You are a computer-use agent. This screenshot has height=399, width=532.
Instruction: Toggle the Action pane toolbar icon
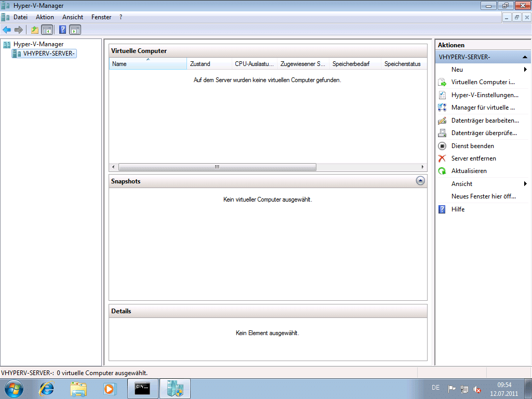click(75, 30)
